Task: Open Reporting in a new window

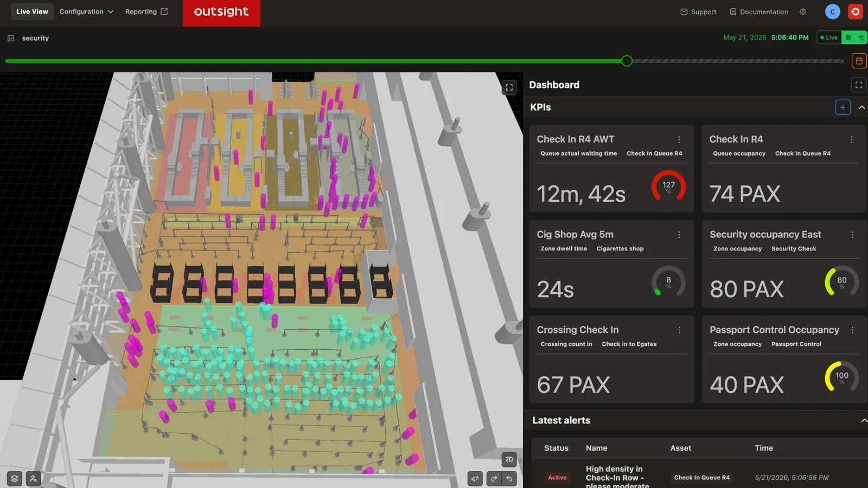Action: click(x=146, y=11)
